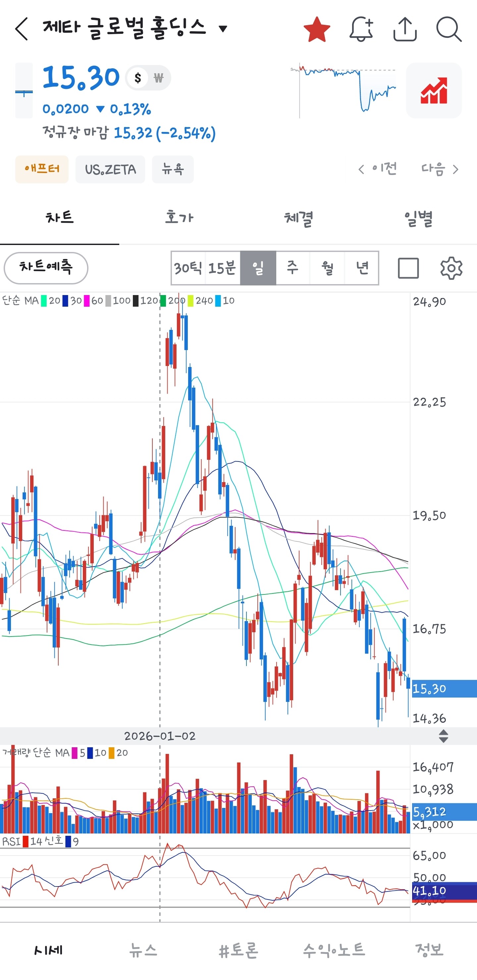The width and height of the screenshot is (477, 980).
Task: Tap the intraday mini chart thumbnail
Action: (343, 91)
